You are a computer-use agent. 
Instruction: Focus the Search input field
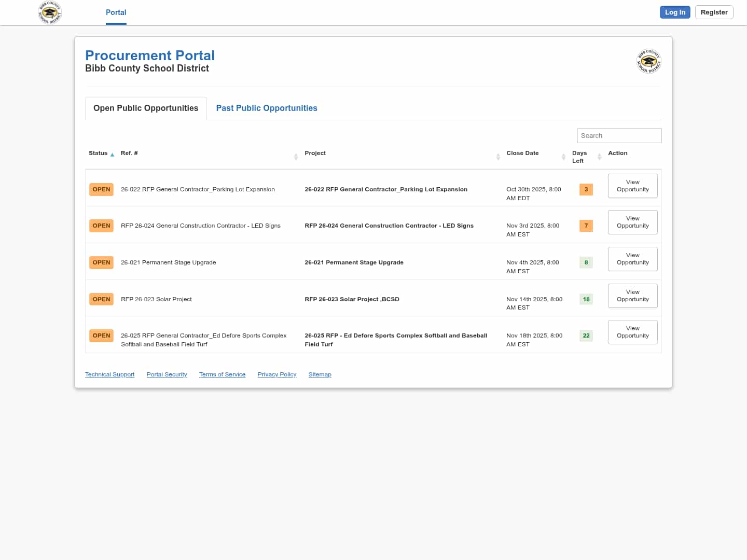(619, 136)
